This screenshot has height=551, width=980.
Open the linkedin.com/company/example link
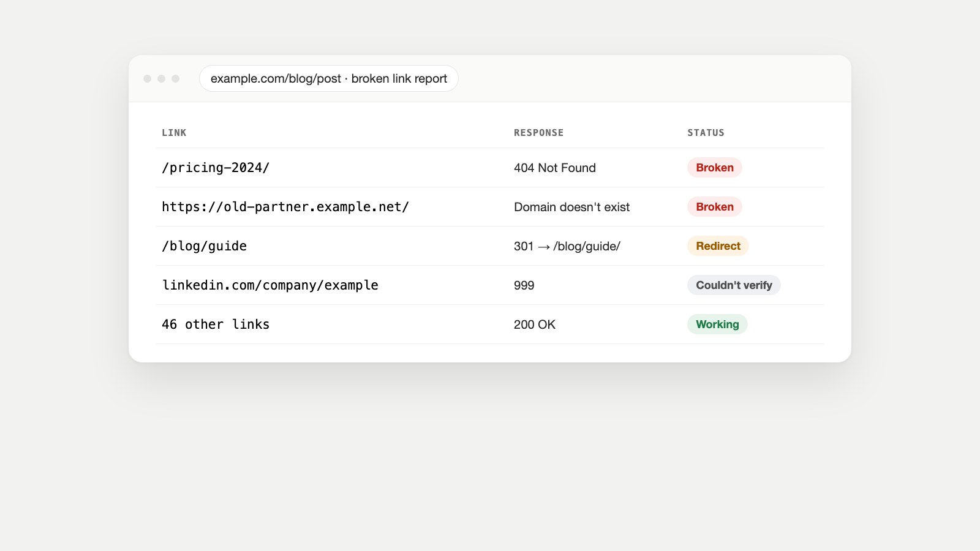[270, 285]
